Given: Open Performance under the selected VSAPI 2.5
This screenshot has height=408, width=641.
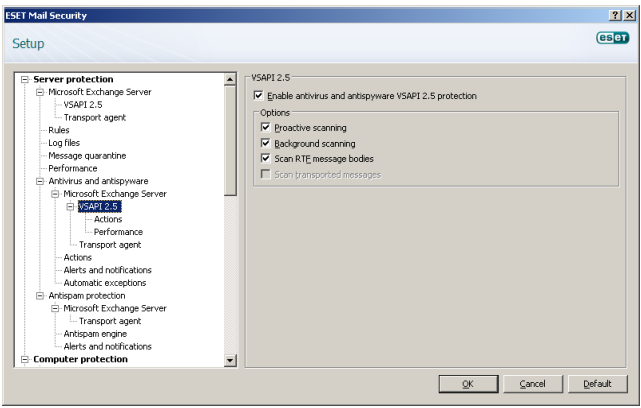Looking at the screenshot, I should pos(118,232).
